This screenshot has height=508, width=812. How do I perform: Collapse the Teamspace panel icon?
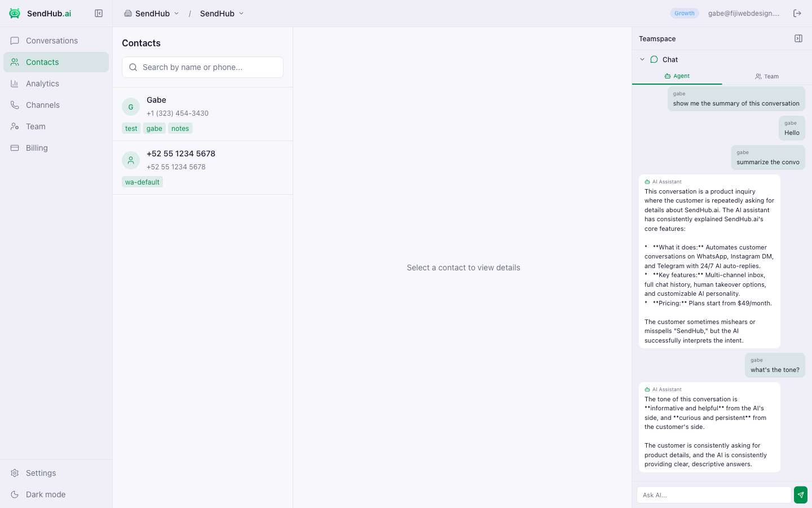point(798,38)
